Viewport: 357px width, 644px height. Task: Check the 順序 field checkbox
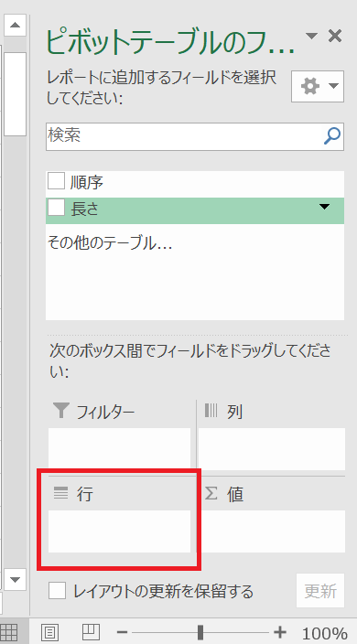[x=56, y=181]
